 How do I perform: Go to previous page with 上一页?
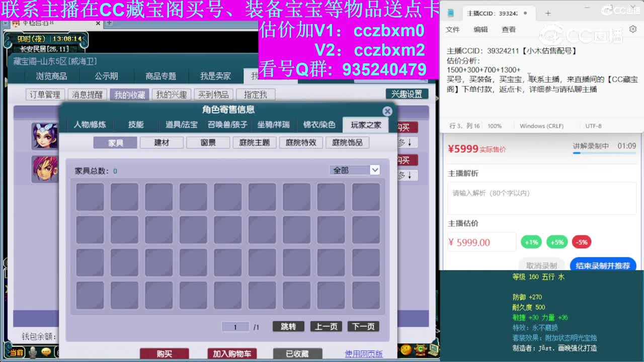[x=326, y=327]
